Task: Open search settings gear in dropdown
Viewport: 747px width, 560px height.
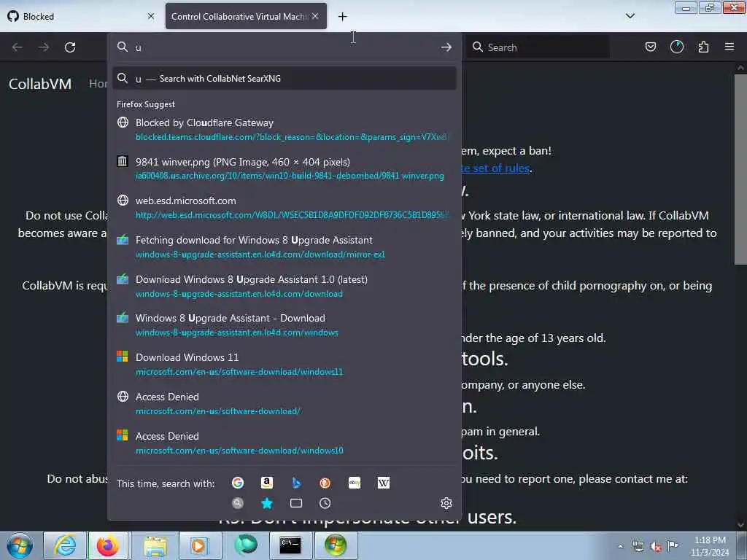Action: pyautogui.click(x=446, y=503)
